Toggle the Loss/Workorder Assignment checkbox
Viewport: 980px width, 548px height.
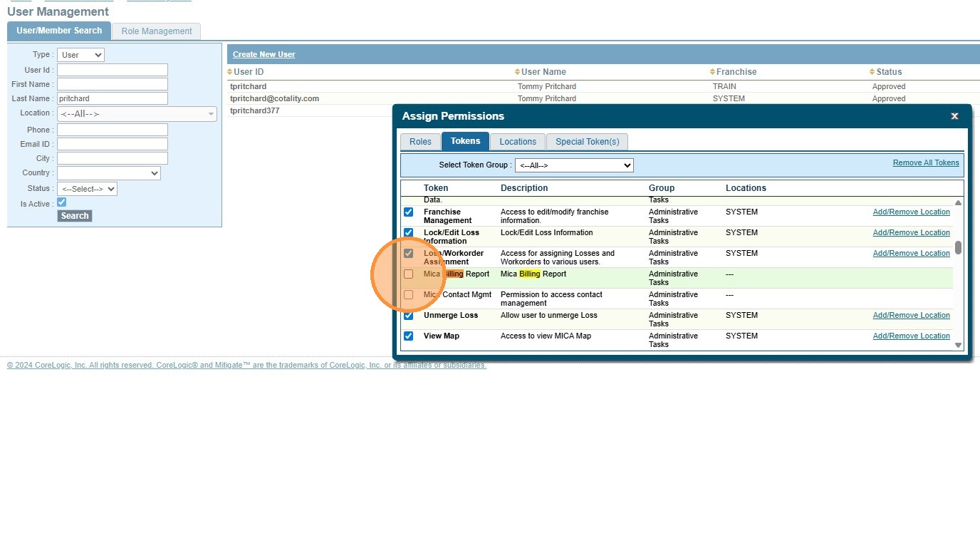409,254
